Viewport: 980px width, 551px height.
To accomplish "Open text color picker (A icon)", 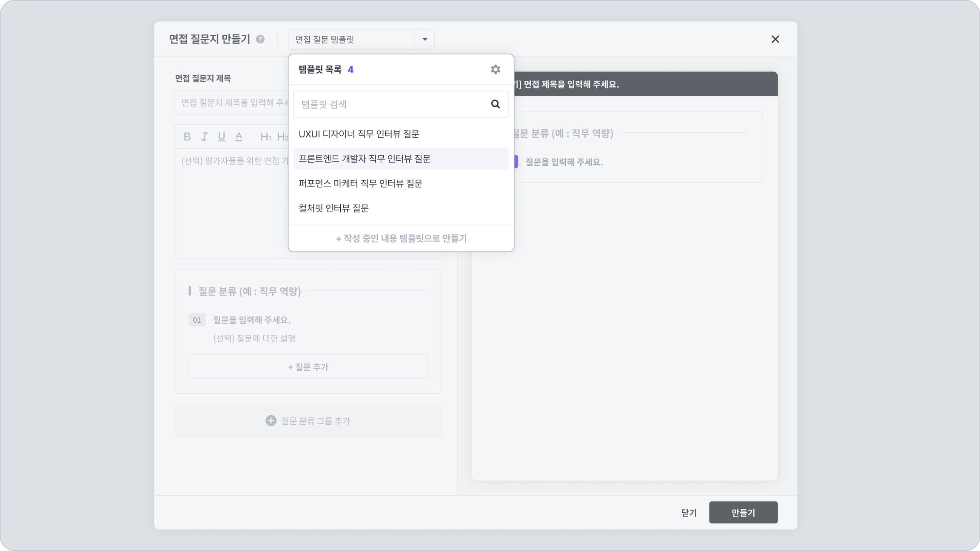I will pos(239,136).
